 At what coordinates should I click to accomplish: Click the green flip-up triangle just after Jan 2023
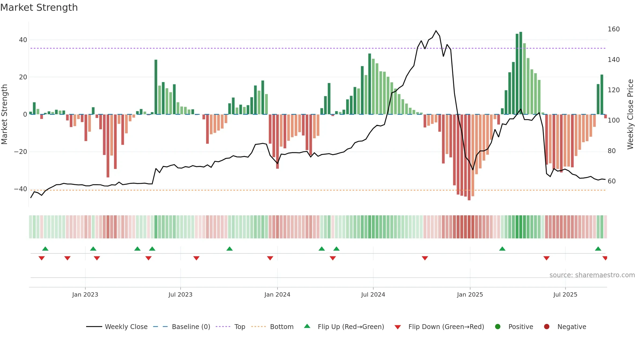coord(93,249)
